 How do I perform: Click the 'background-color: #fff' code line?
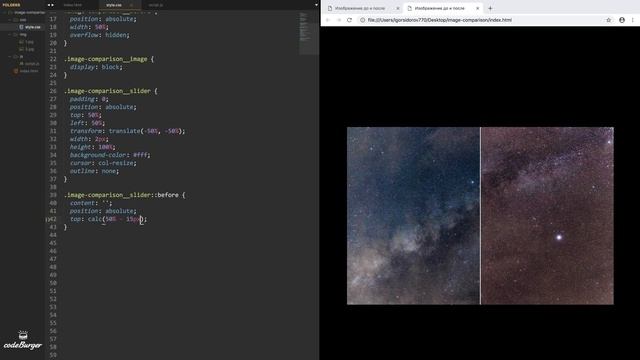110,155
